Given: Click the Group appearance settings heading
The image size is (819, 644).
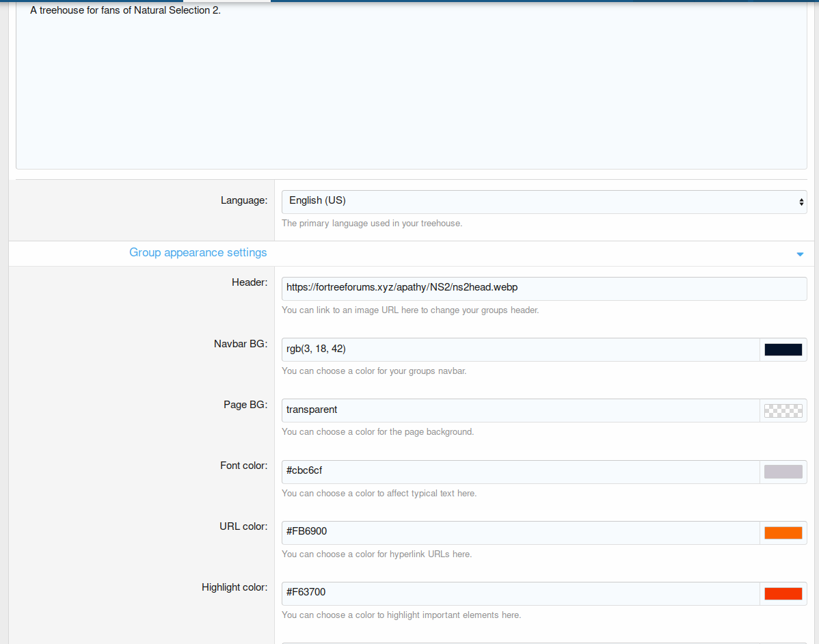Looking at the screenshot, I should pyautogui.click(x=198, y=253).
